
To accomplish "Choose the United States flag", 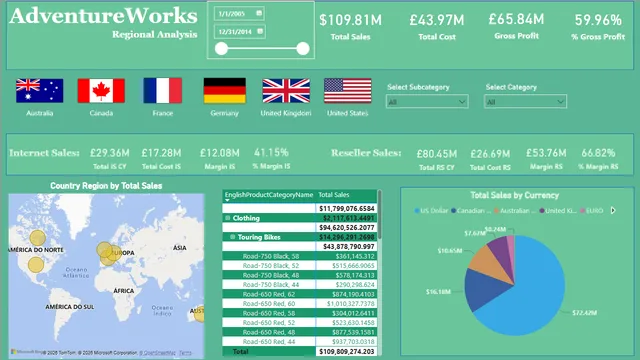I will pos(348,91).
